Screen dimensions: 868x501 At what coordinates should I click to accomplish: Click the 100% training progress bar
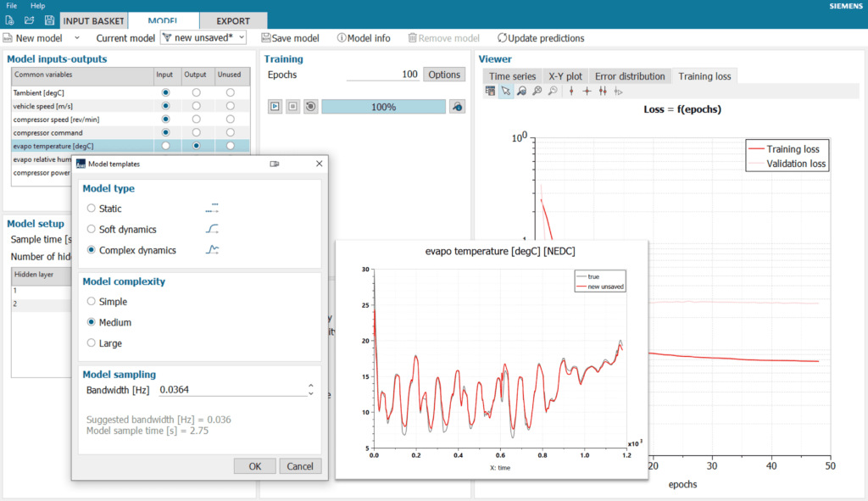point(383,107)
